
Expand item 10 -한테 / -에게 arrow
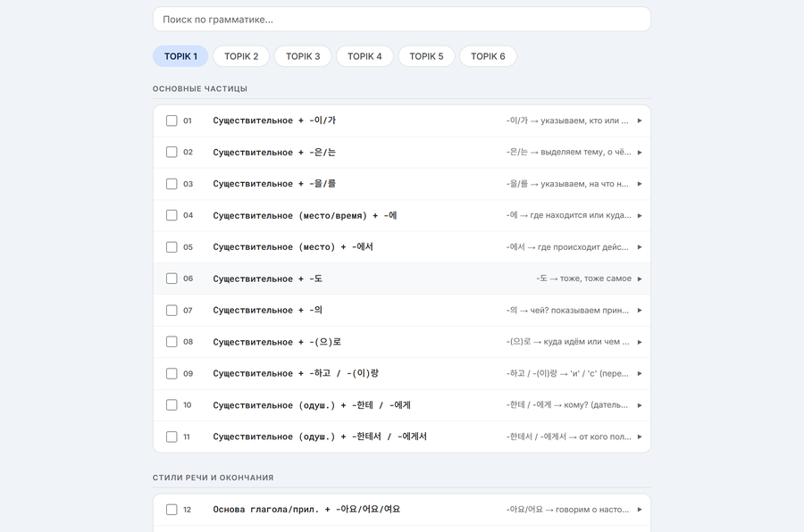[640, 405]
